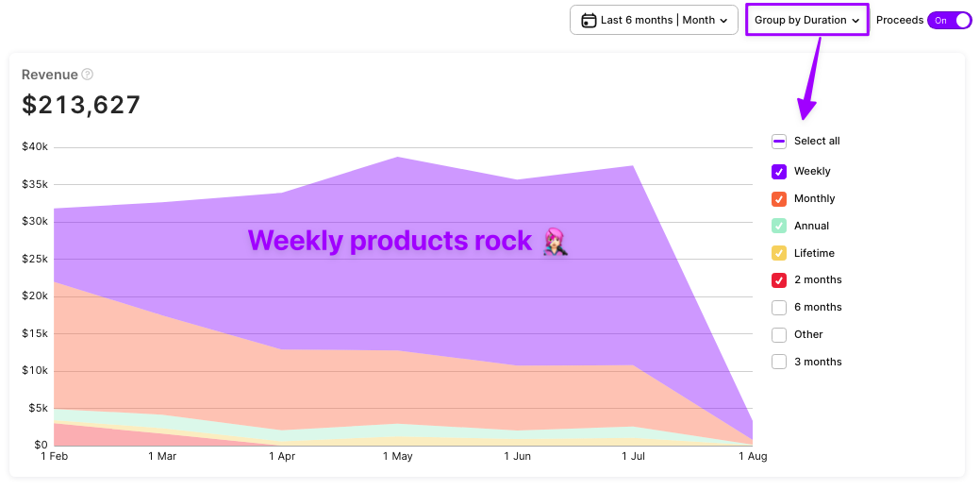Click the help question mark next to Revenue

[x=88, y=75]
